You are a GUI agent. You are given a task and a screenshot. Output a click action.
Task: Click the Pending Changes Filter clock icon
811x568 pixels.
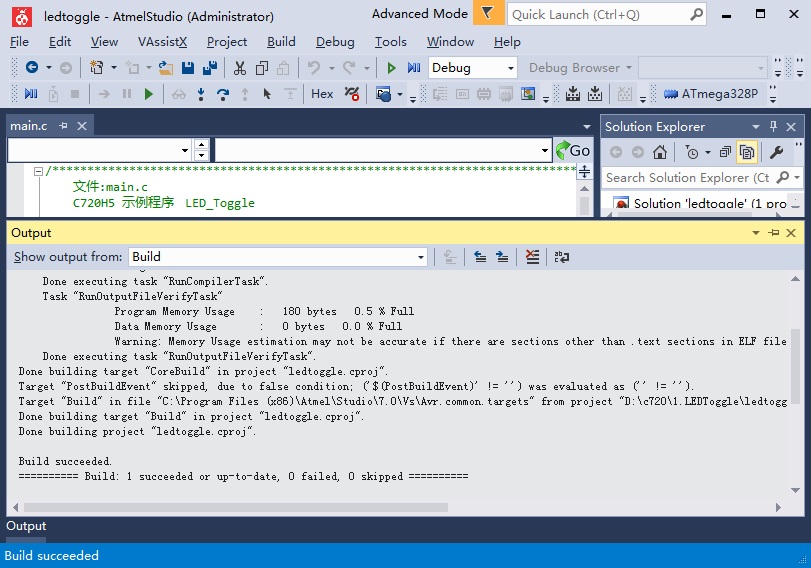pos(692,152)
